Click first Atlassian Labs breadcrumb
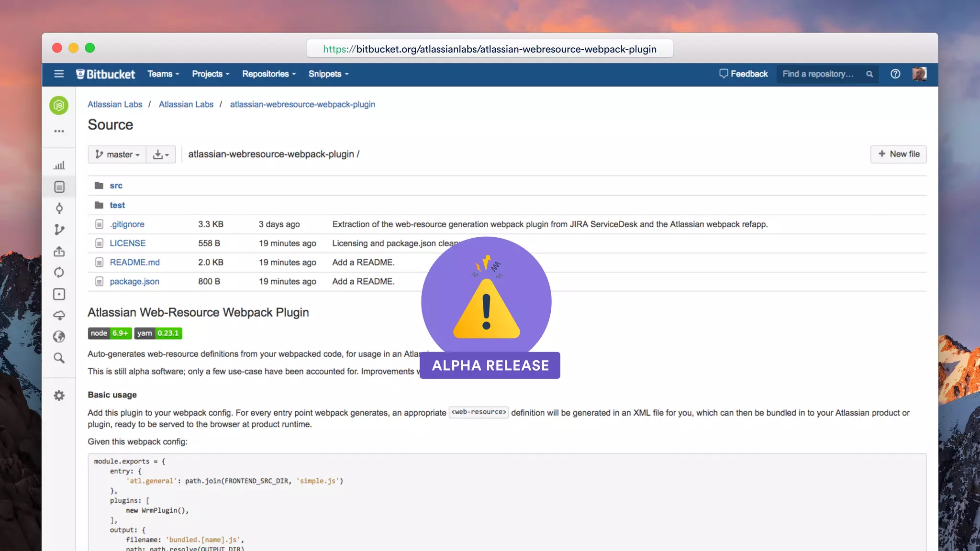 pyautogui.click(x=115, y=104)
